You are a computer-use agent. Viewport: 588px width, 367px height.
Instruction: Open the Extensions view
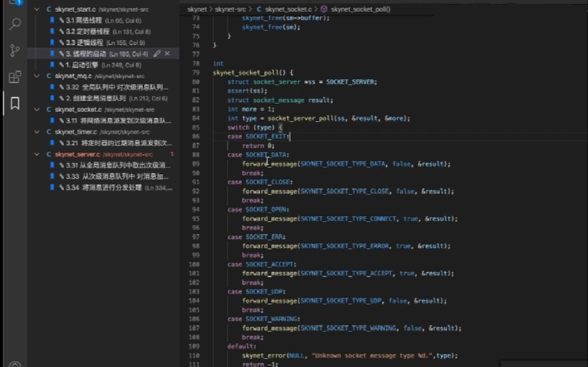[15, 77]
